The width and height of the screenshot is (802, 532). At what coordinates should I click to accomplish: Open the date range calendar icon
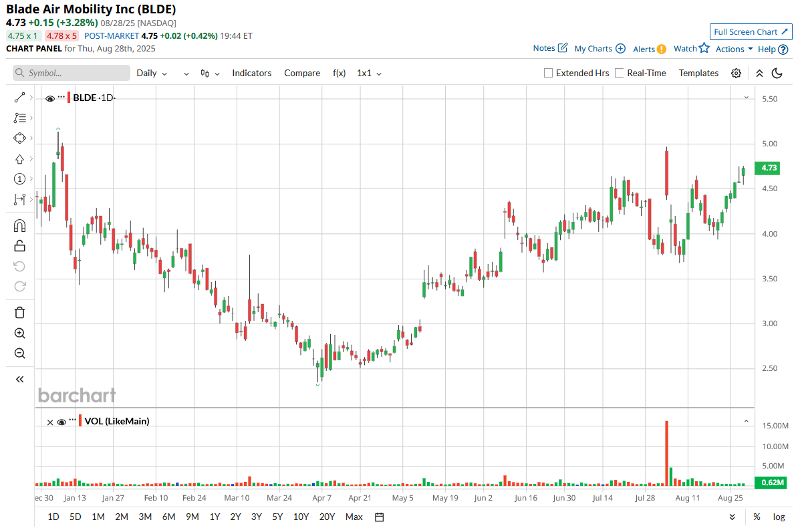tap(380, 517)
